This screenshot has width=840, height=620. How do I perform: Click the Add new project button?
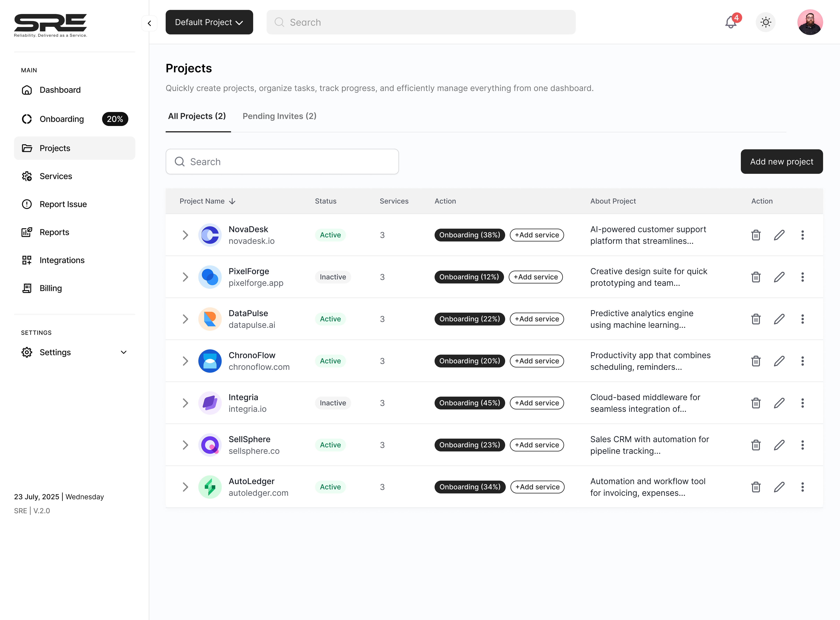coord(781,162)
